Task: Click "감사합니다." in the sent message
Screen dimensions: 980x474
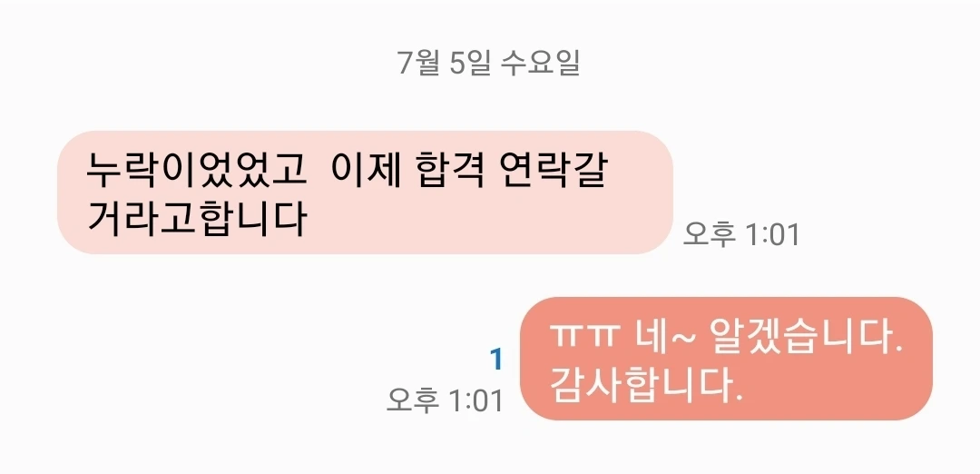Action: pos(646,387)
